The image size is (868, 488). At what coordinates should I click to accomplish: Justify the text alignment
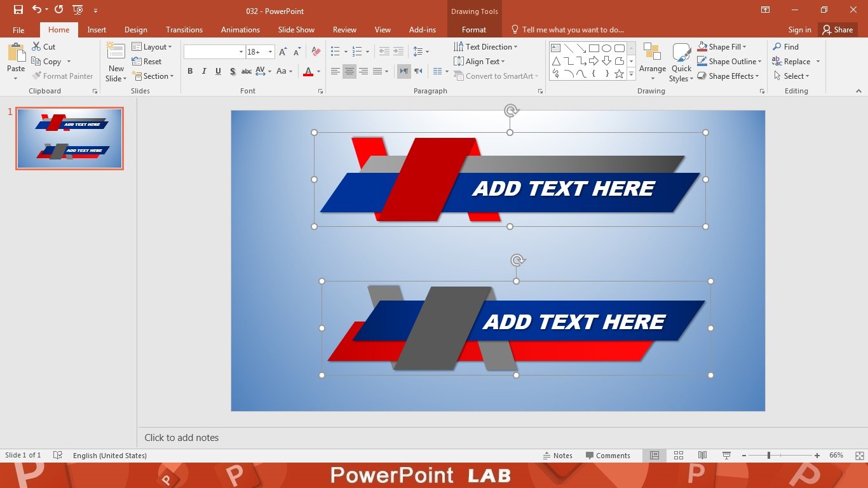377,71
